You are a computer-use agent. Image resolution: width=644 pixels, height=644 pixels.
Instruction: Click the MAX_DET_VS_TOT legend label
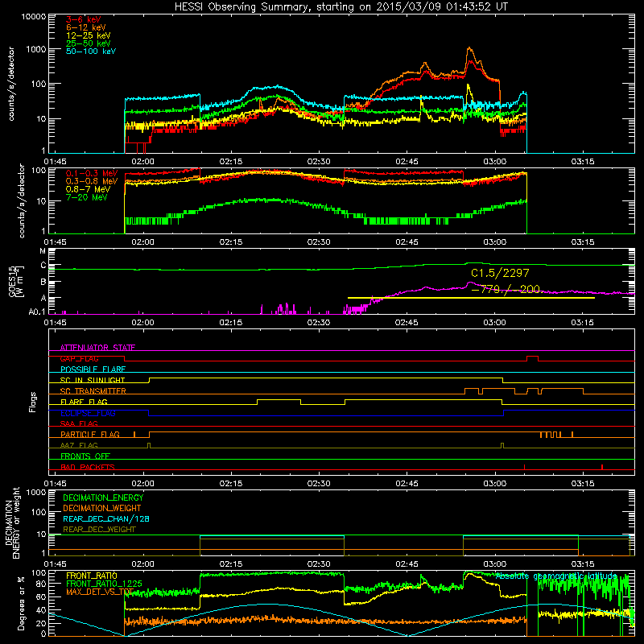tap(99, 592)
